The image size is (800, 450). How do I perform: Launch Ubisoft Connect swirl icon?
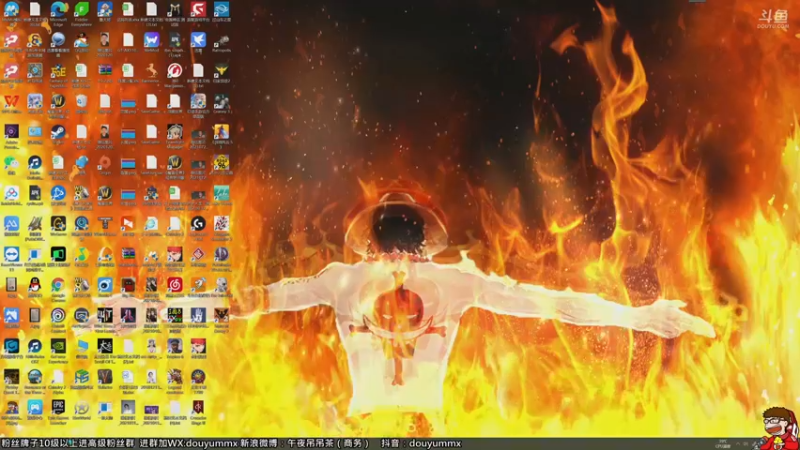58,315
